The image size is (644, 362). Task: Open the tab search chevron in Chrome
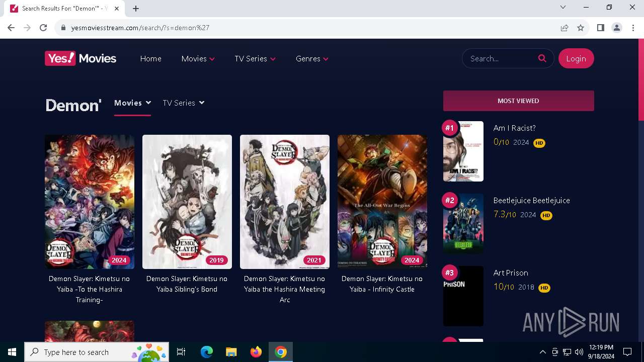[x=563, y=7]
